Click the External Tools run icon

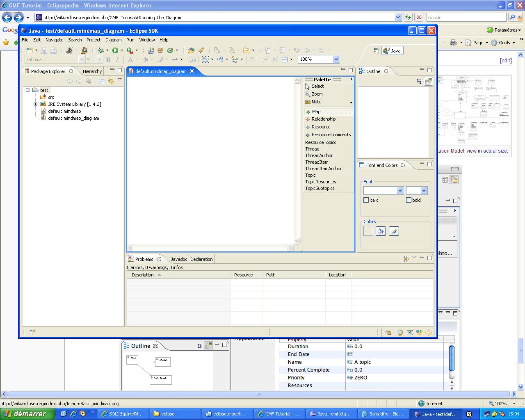point(130,50)
